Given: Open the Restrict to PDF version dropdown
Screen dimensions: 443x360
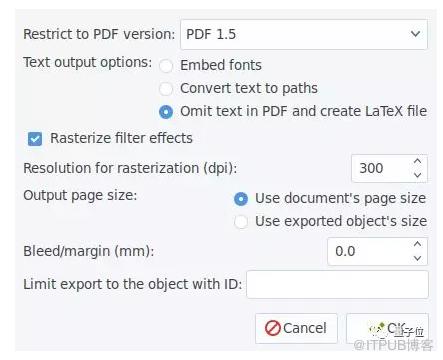Looking at the screenshot, I should [x=304, y=34].
